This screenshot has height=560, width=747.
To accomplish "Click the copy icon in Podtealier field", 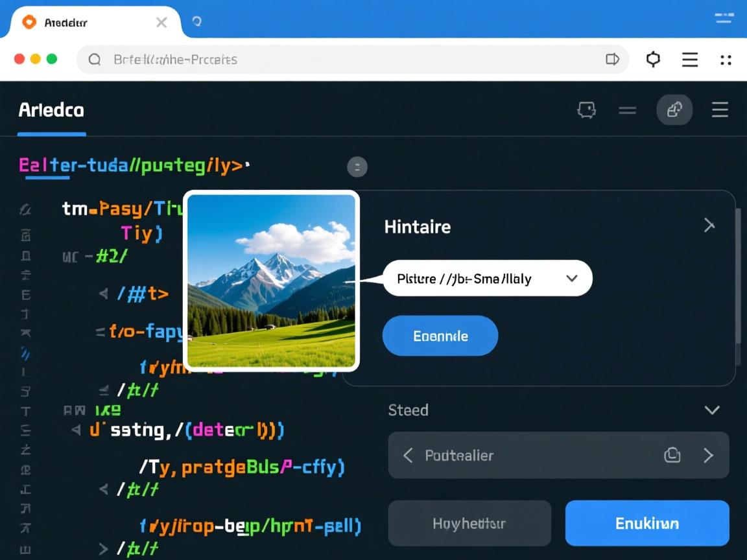I will click(x=672, y=455).
